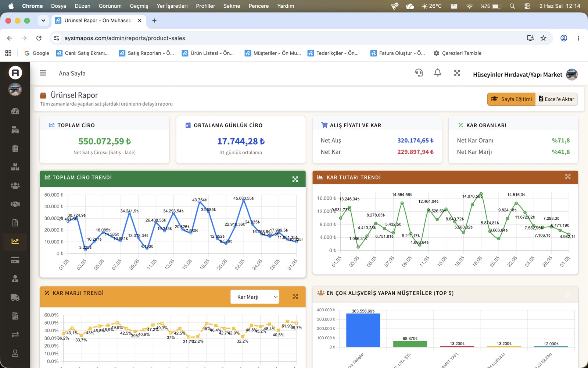Open the hamburger menu beside Ana Sayfa
Viewport: 588px width, 368px height.
[x=43, y=73]
